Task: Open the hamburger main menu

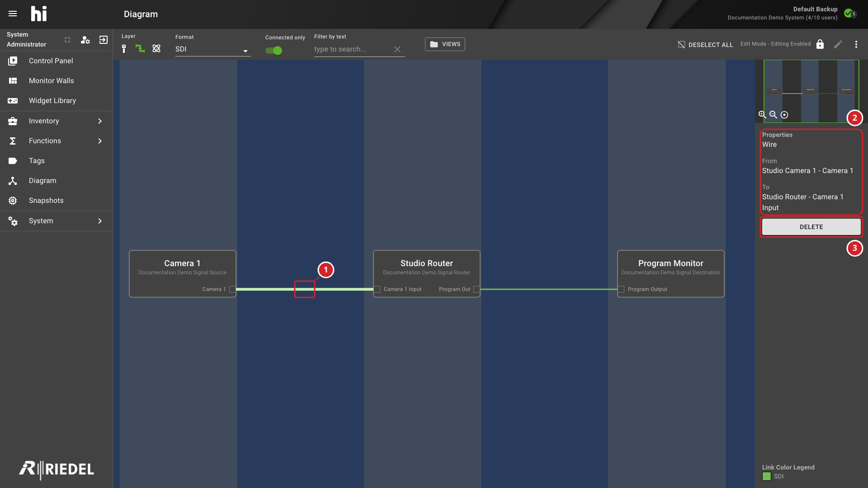Action: point(13,14)
